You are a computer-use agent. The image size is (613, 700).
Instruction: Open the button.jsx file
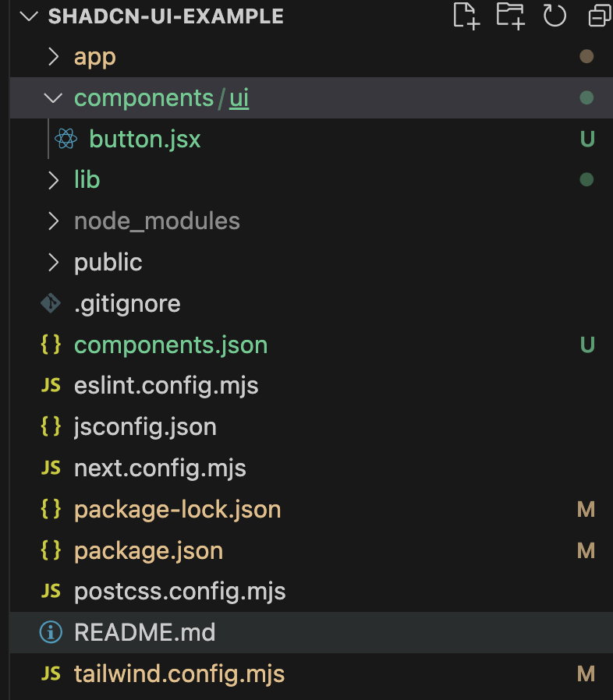pyautogui.click(x=145, y=140)
